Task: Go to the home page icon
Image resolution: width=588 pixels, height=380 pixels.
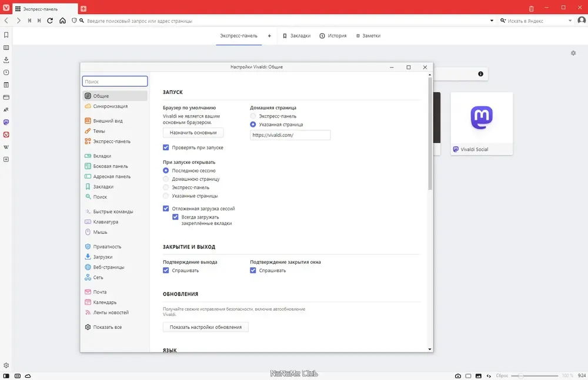Action: pos(63,21)
